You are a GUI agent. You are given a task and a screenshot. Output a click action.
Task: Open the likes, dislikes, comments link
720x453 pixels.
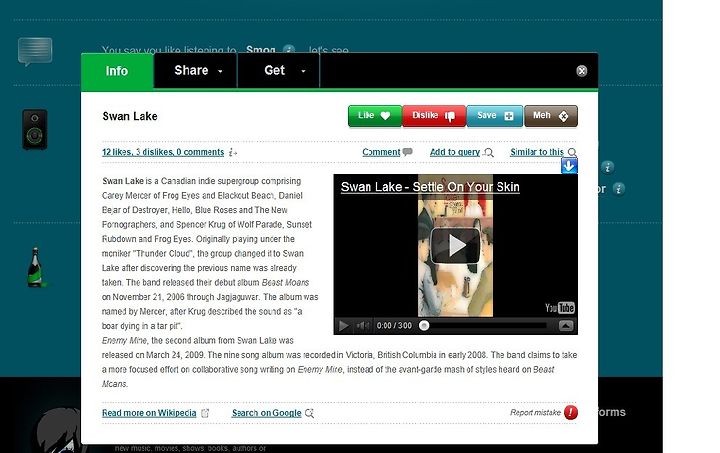163,152
